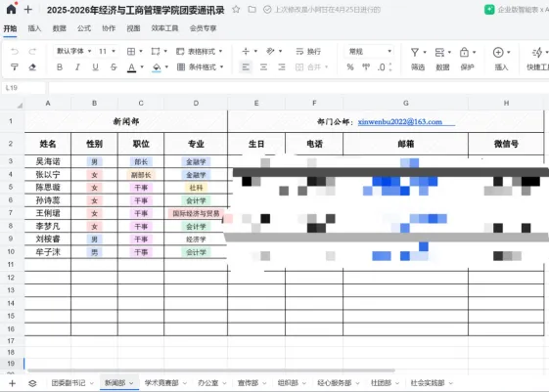549x392 pixels.
Task: Open the xinwenbu2022@163.com email link
Action: pos(400,121)
